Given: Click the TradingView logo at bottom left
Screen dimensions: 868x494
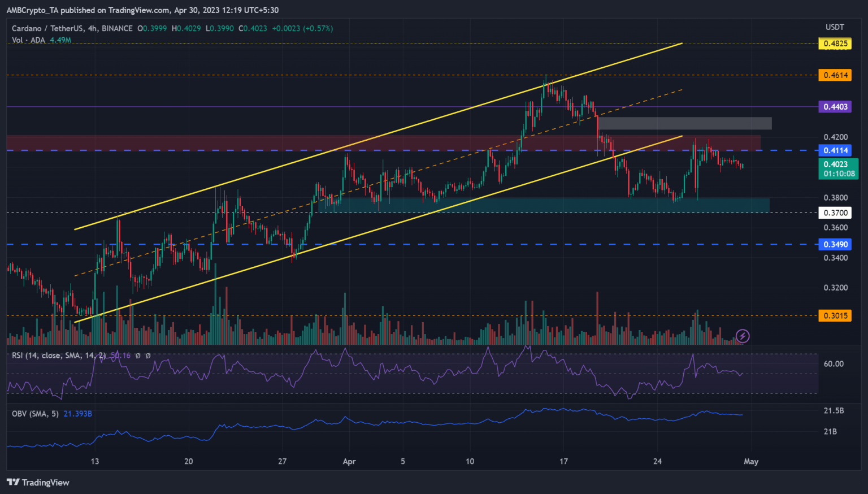Looking at the screenshot, I should (38, 482).
